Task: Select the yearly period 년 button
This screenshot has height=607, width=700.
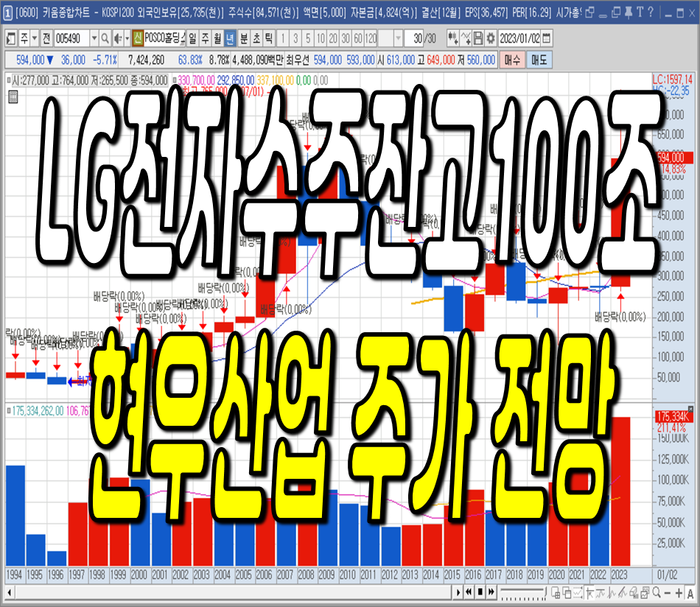Action: coord(230,38)
